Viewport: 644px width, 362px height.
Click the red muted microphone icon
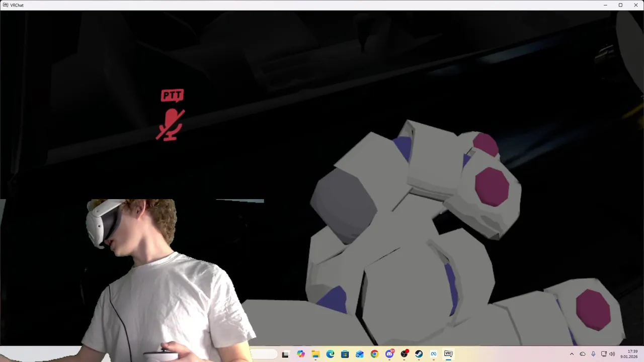[171, 125]
